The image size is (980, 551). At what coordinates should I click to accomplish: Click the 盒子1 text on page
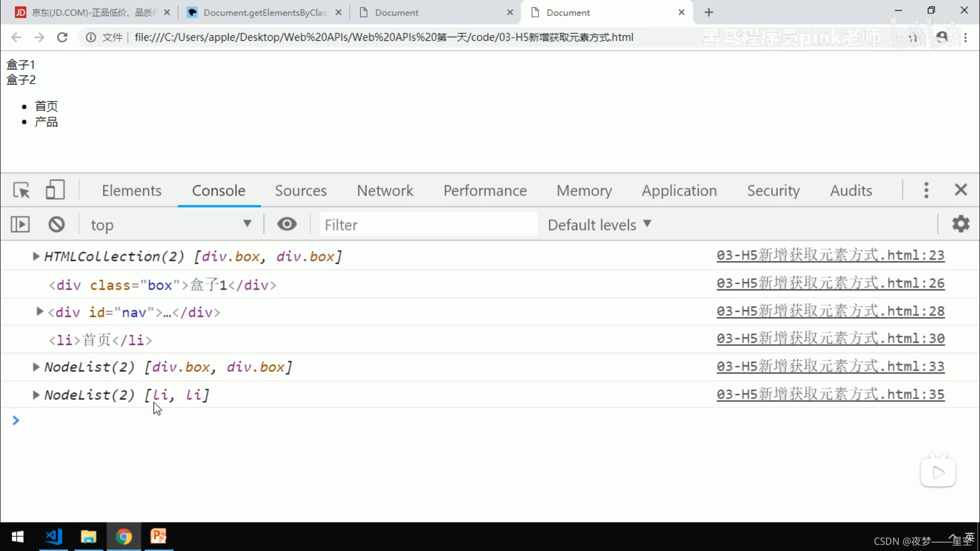point(21,65)
